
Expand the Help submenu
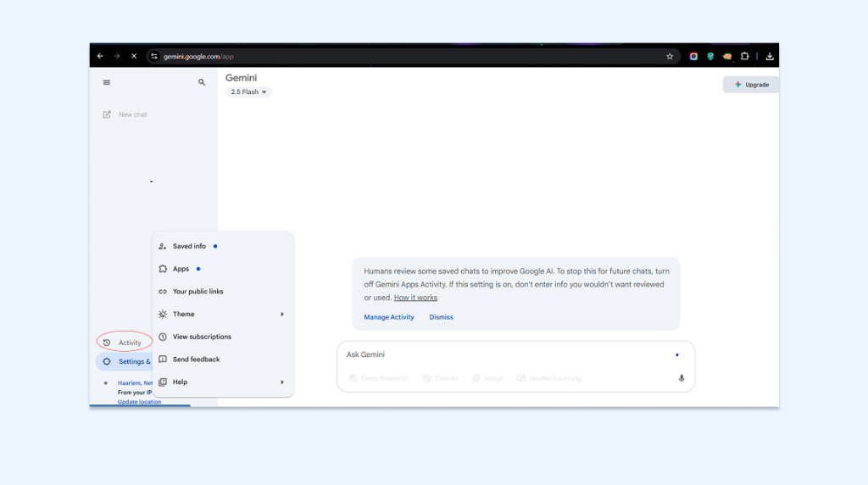(223, 382)
